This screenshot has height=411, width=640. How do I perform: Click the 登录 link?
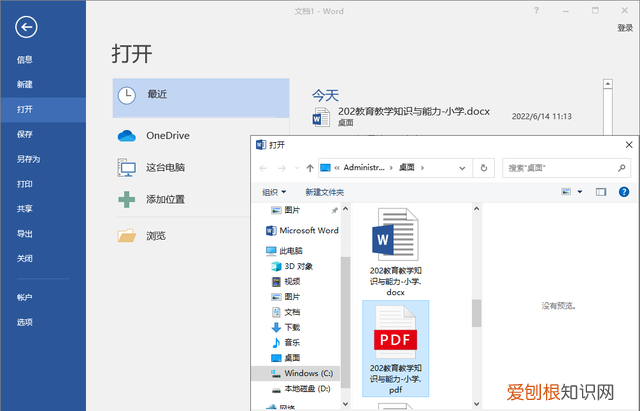point(625,28)
